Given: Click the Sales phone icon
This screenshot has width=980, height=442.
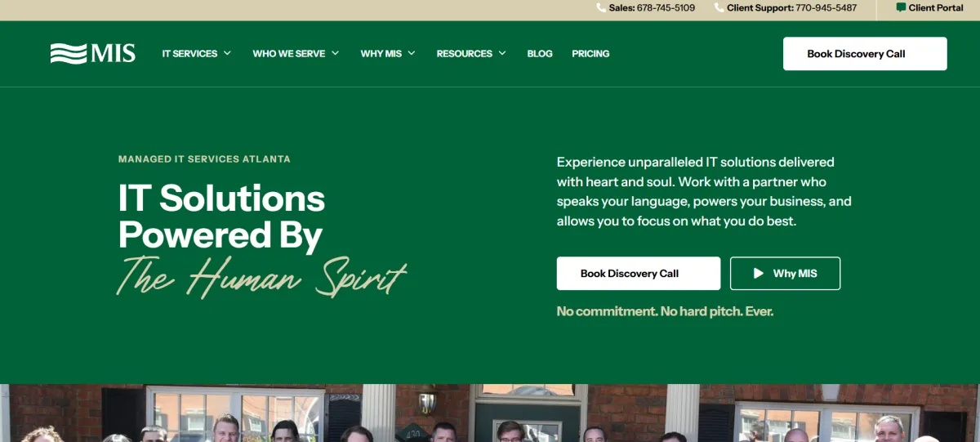Looking at the screenshot, I should click(x=602, y=8).
